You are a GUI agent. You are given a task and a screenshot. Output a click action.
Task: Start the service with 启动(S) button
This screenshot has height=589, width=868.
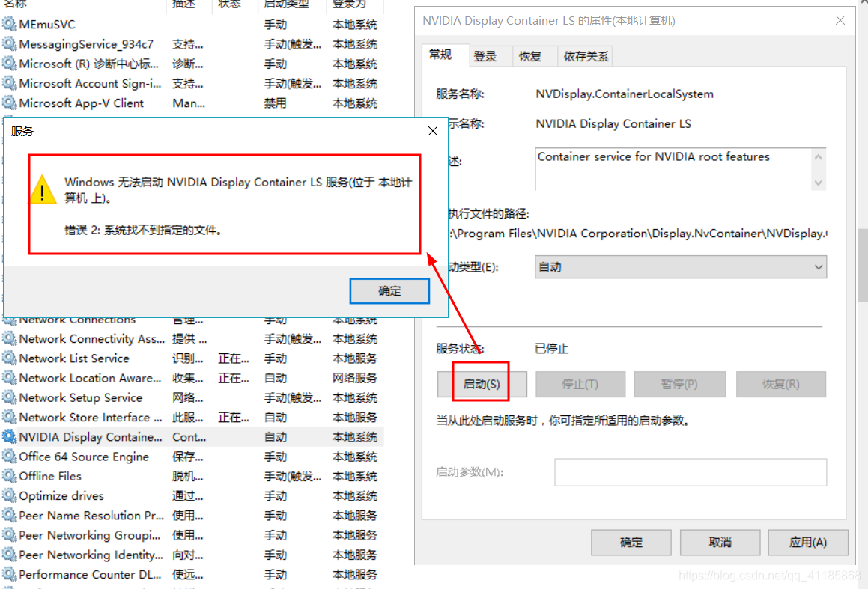coord(482,384)
